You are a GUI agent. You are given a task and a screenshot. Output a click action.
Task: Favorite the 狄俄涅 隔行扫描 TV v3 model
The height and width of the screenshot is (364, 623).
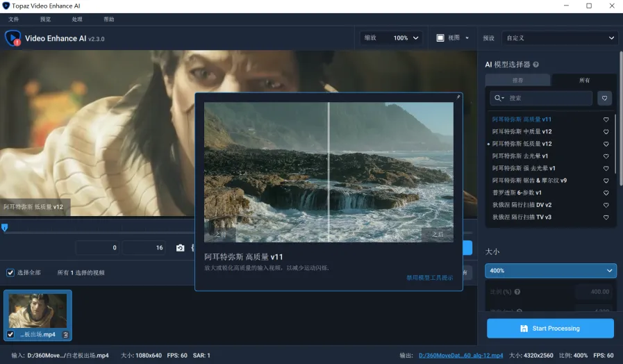606,217
